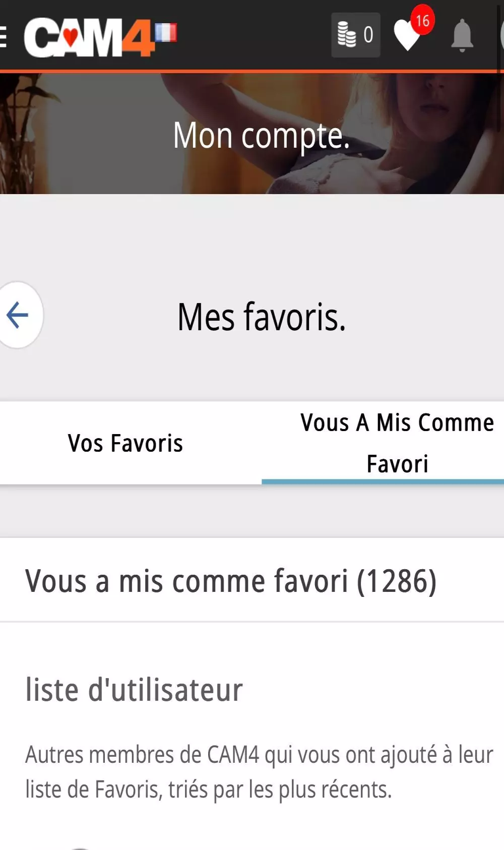Image resolution: width=504 pixels, height=850 pixels.
Task: Open favorites via the heart icon
Action: (x=406, y=36)
